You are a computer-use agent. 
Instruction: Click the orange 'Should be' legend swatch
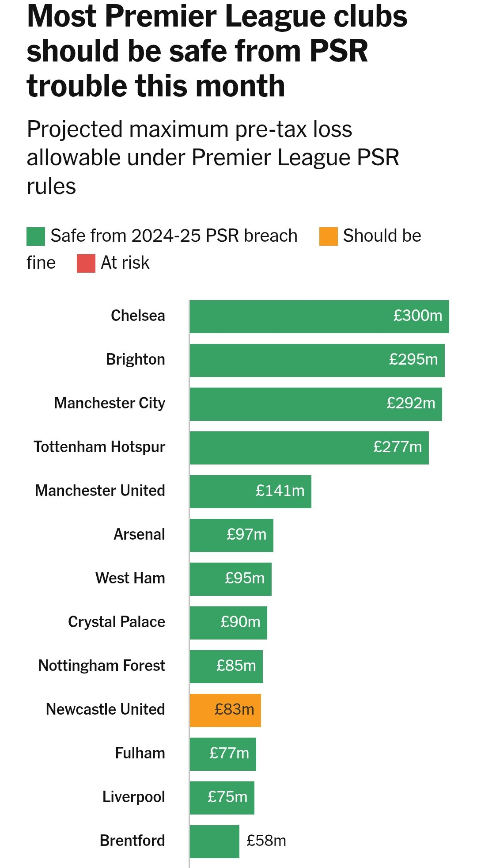328,236
